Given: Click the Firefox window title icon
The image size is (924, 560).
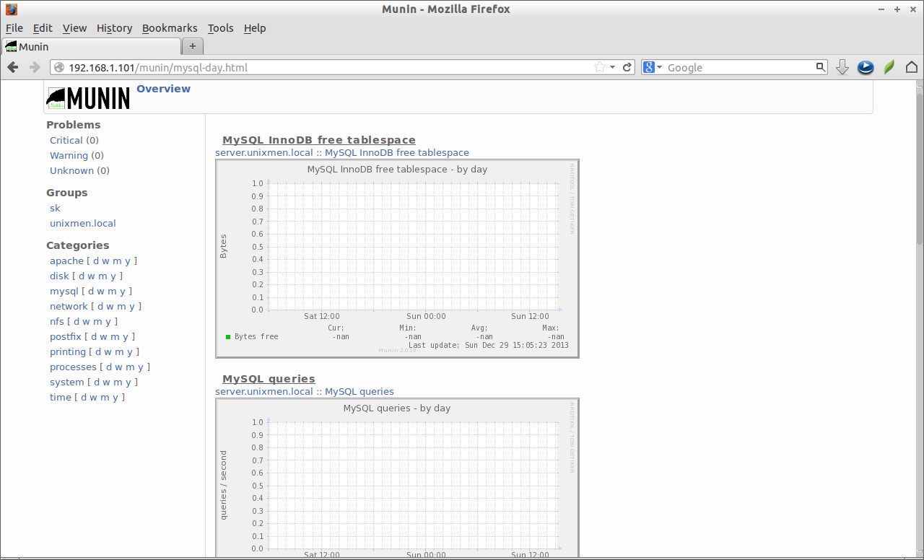Looking at the screenshot, I should click(11, 9).
